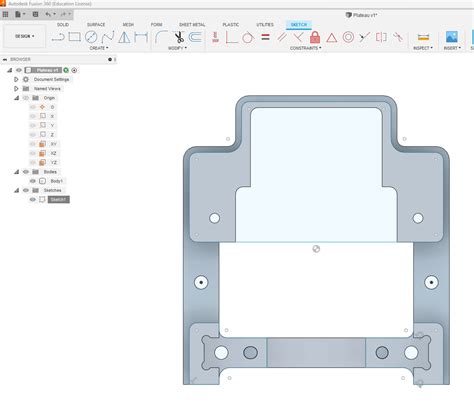Select the Mirror sketch tool
Viewport: 474px width, 404px height.
coord(124,37)
